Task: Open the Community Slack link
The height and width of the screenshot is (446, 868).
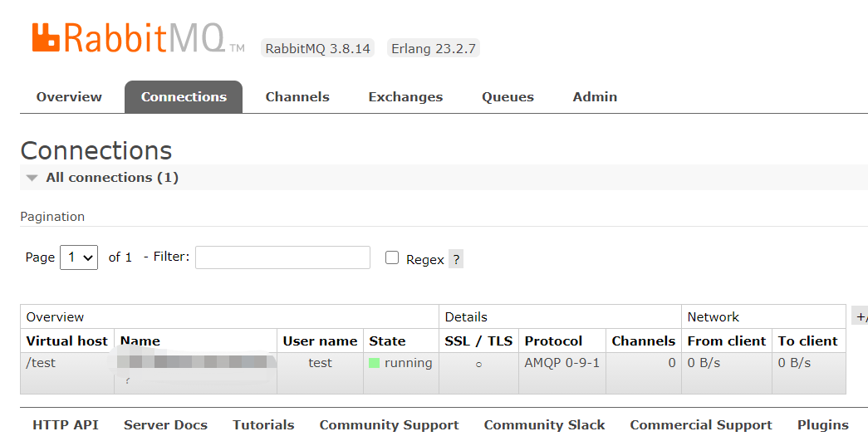Action: coord(545,425)
